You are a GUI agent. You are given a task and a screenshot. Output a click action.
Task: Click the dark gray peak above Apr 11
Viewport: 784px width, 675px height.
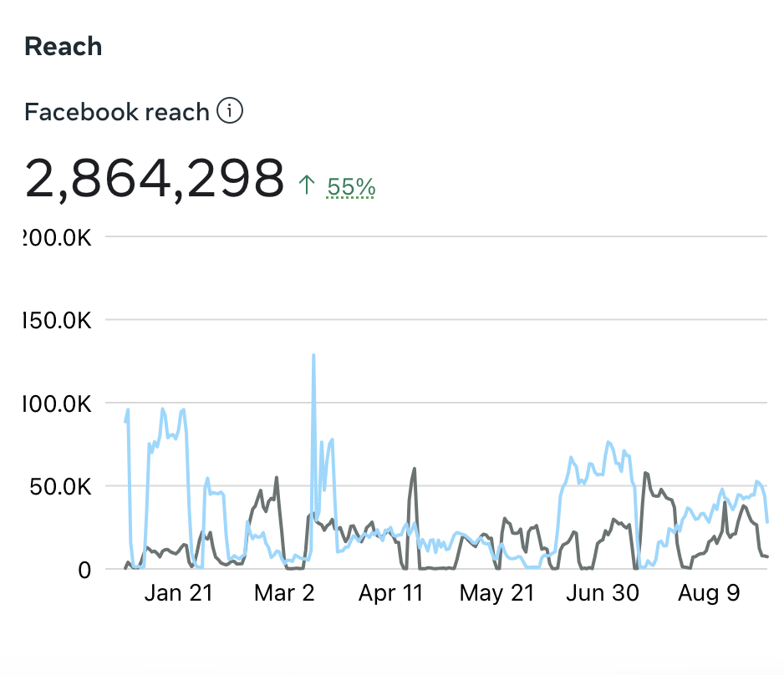414,469
